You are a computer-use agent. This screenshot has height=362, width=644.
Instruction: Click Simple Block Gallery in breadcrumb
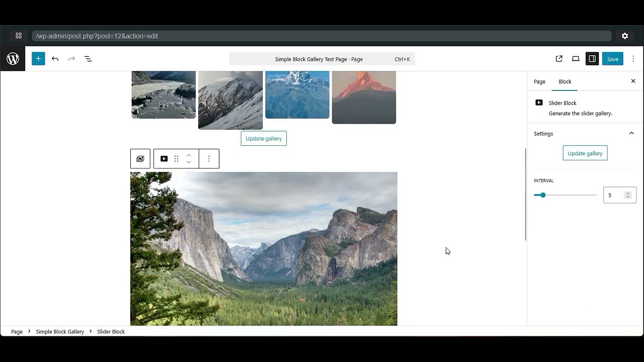[x=60, y=331]
